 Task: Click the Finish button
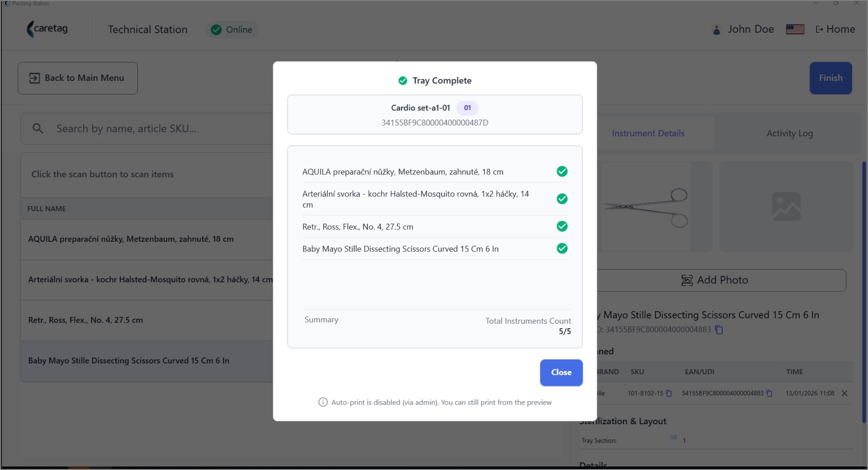(830, 78)
